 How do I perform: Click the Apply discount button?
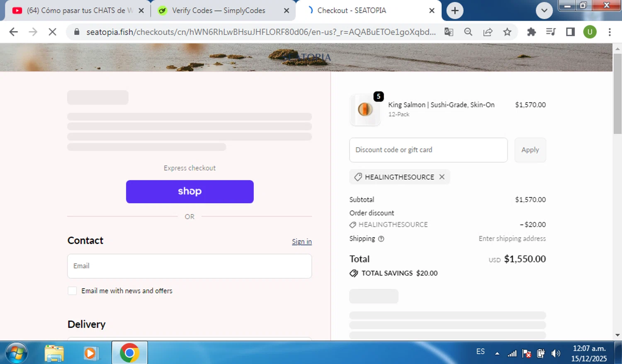tap(530, 150)
